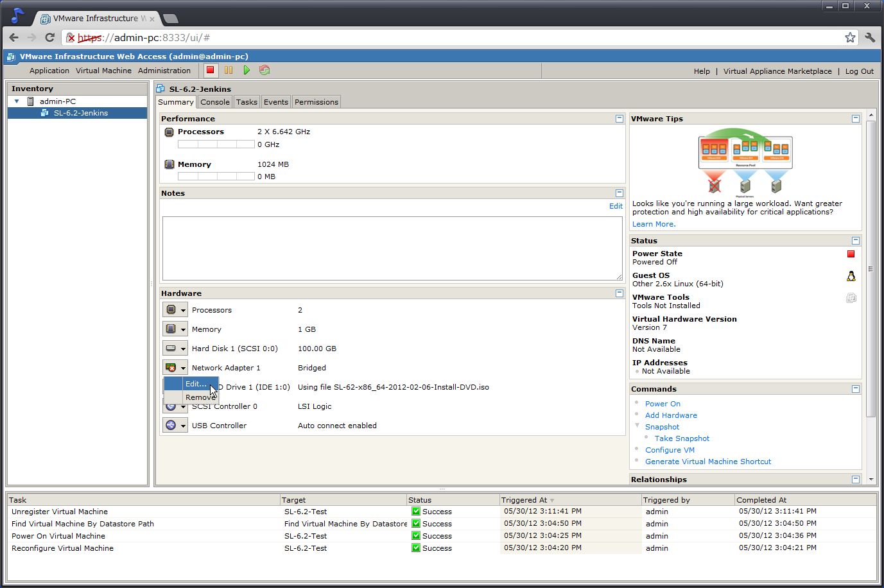The height and width of the screenshot is (588, 884).
Task: Switch to the Permissions tab
Action: (x=316, y=102)
